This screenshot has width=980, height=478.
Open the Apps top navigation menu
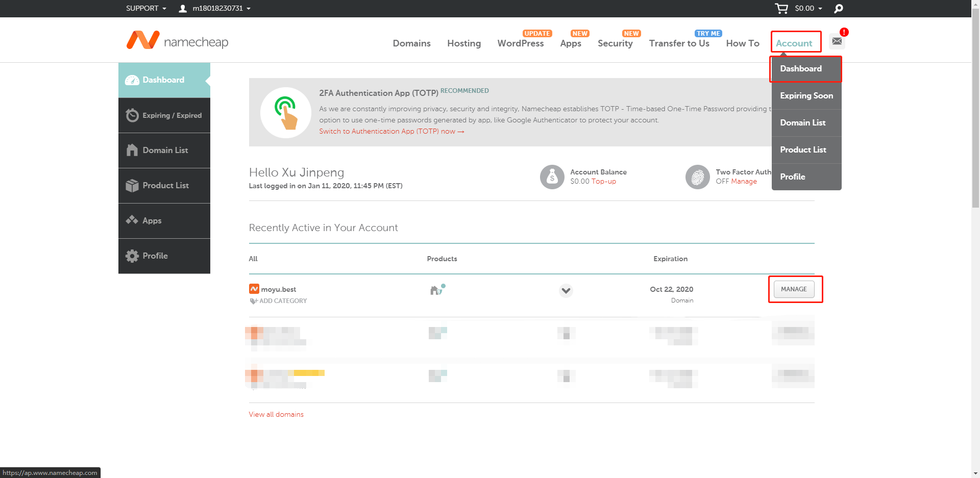click(x=571, y=43)
